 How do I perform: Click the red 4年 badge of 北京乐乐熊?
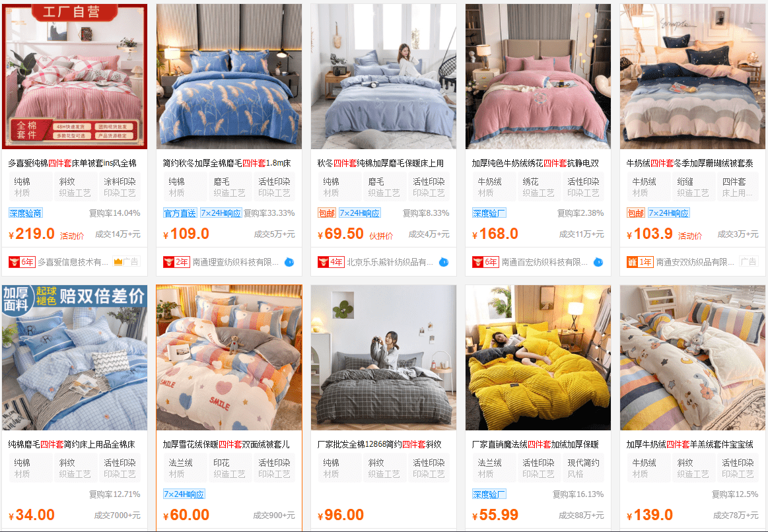(x=331, y=262)
